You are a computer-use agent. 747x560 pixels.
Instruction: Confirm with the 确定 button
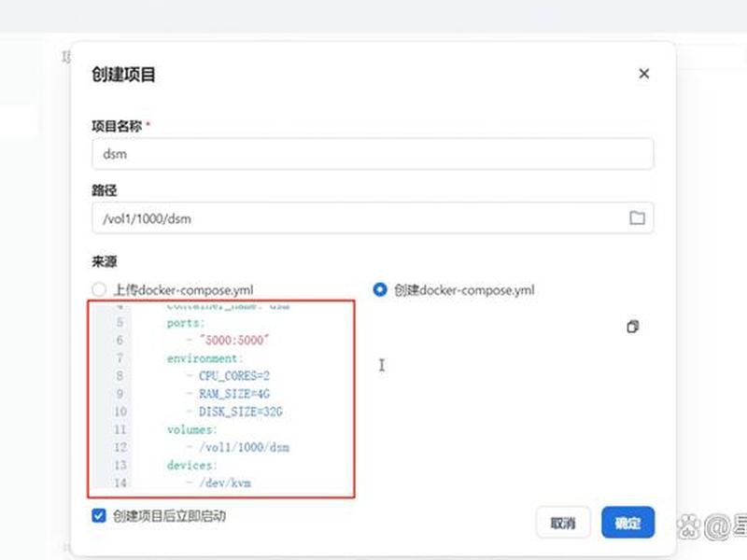point(627,523)
